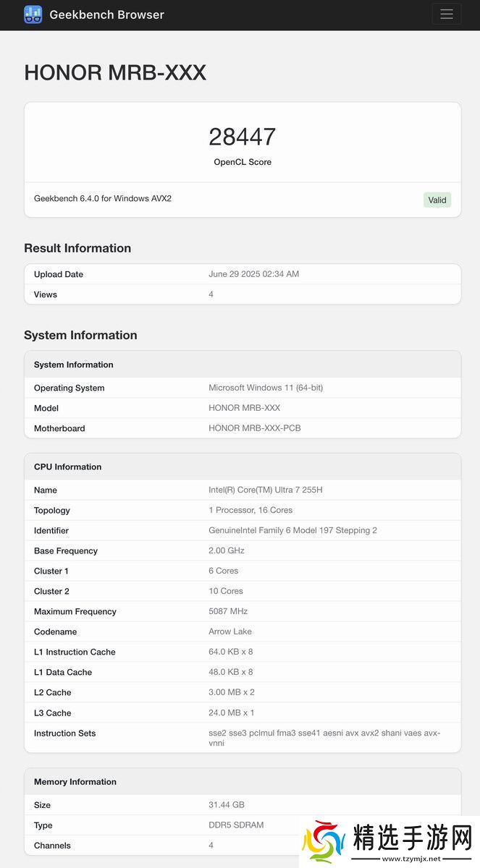480x868 pixels.
Task: Click the CPU Information section header
Action: pyautogui.click(x=68, y=467)
